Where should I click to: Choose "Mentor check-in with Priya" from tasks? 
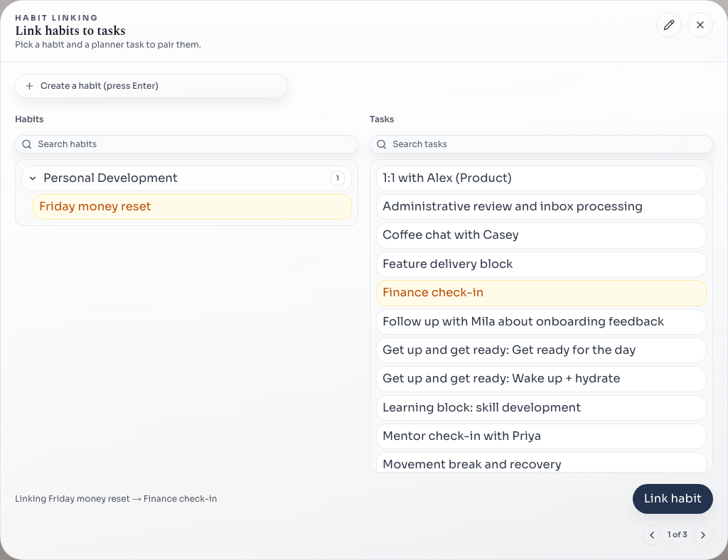point(541,436)
